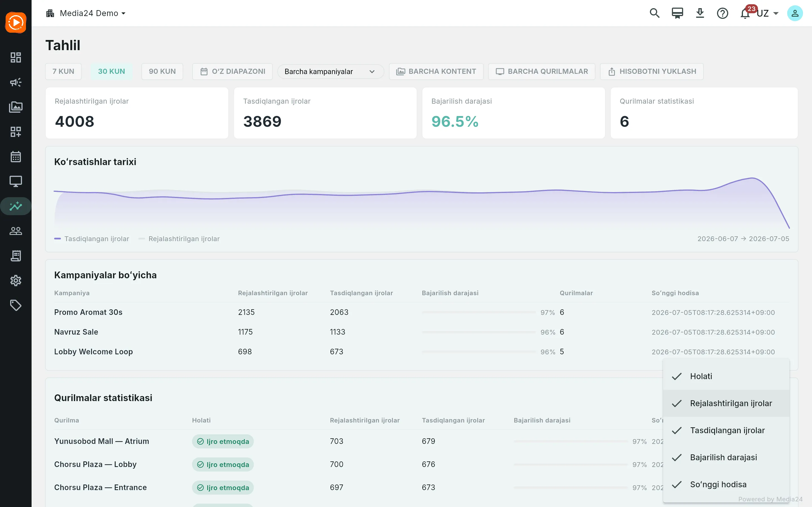
Task: Open campaigns megaphone icon in sidebar
Action: coord(16,82)
